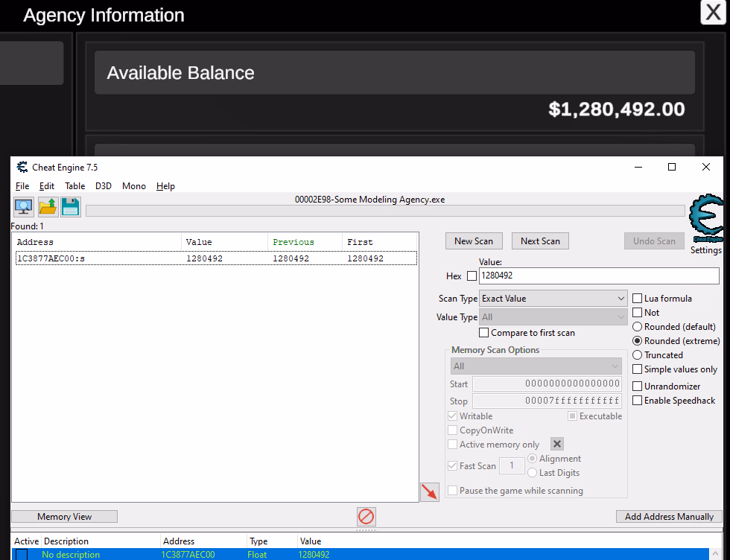
Task: Toggle the Executable checkbox
Action: pyautogui.click(x=573, y=416)
